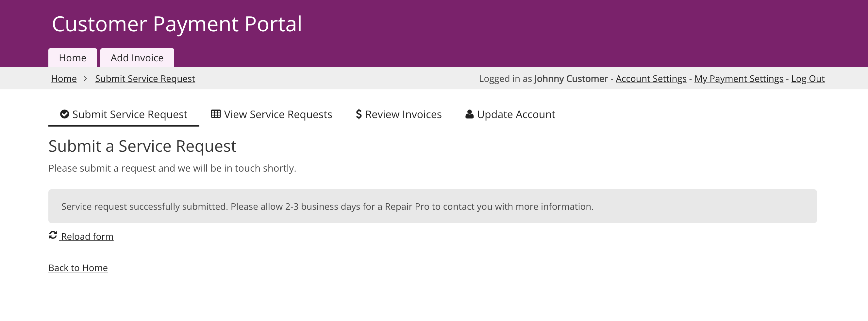Click the breadcrumb chevron arrow after Home
This screenshot has height=321, width=868.
tap(85, 78)
